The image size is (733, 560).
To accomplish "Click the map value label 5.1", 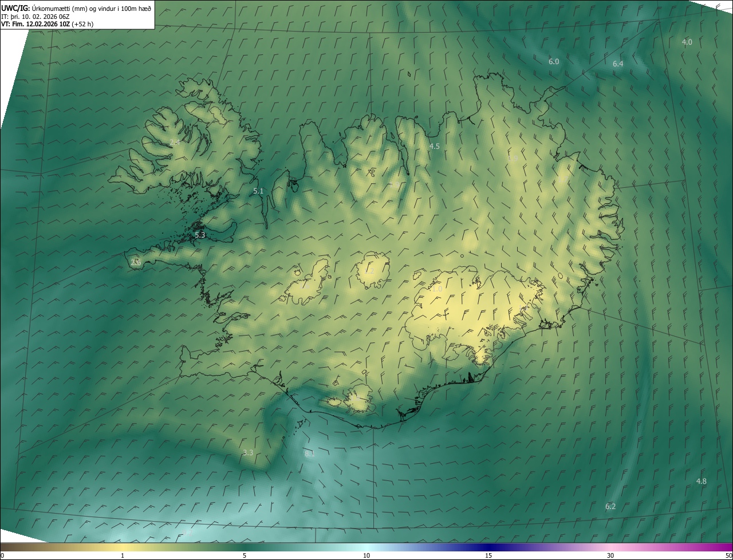I will click(258, 191).
